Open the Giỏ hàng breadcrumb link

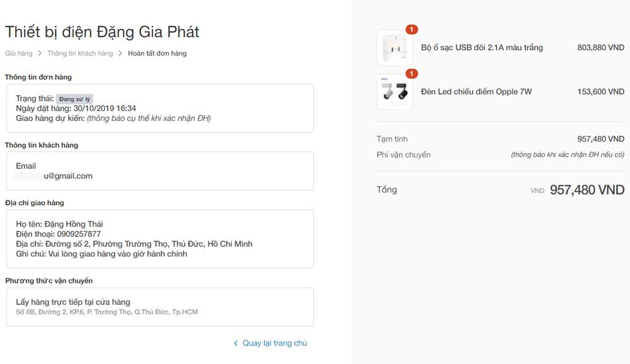(19, 54)
